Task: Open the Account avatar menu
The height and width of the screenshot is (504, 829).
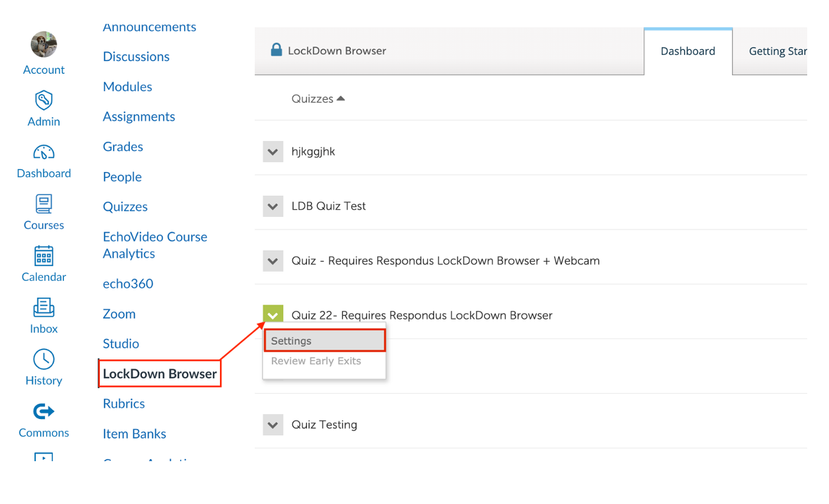Action: [44, 44]
